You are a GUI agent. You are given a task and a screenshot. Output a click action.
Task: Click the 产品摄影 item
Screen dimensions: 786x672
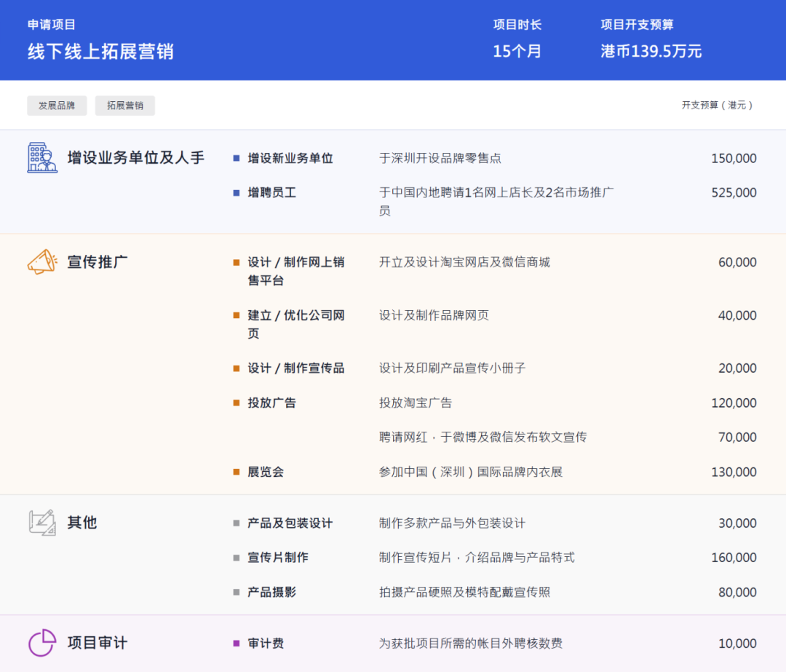click(x=271, y=592)
